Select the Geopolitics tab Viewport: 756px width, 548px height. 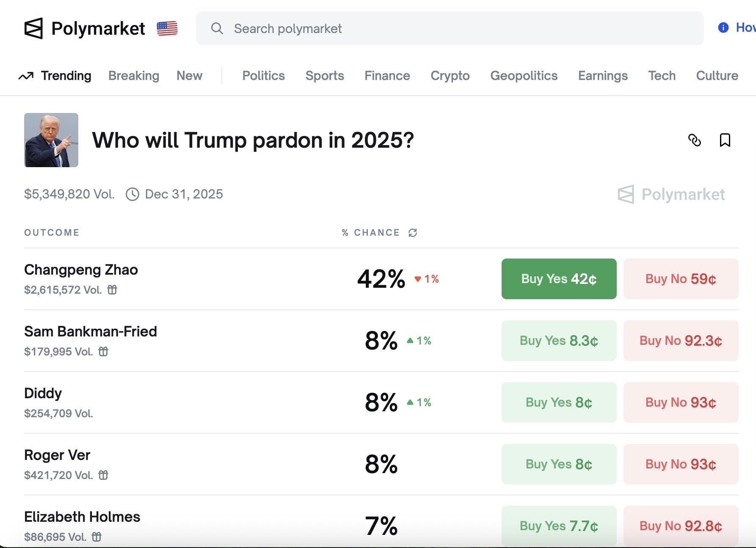(524, 75)
